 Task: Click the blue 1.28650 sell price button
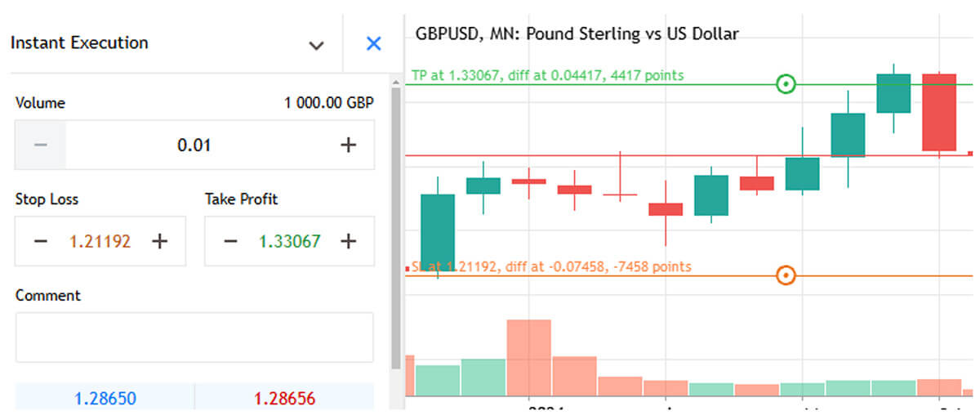105,399
